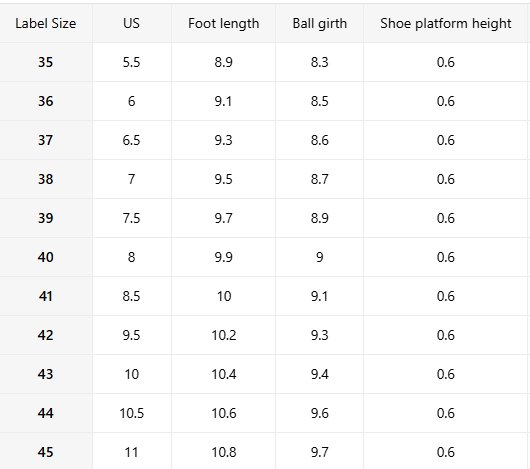Viewport: 530px width, 469px height.
Task: Click the Shoe platform height header
Action: coord(445,23)
